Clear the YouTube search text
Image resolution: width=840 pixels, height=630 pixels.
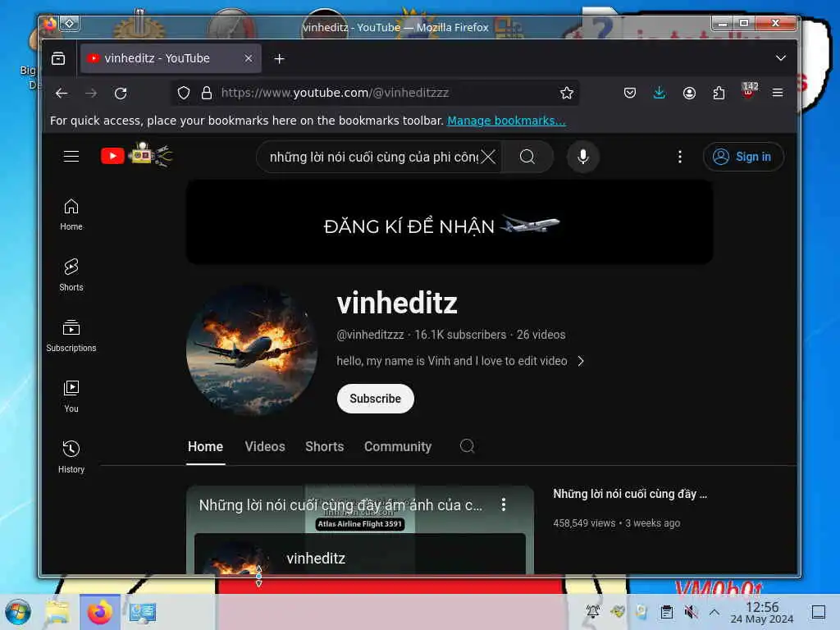click(x=488, y=157)
